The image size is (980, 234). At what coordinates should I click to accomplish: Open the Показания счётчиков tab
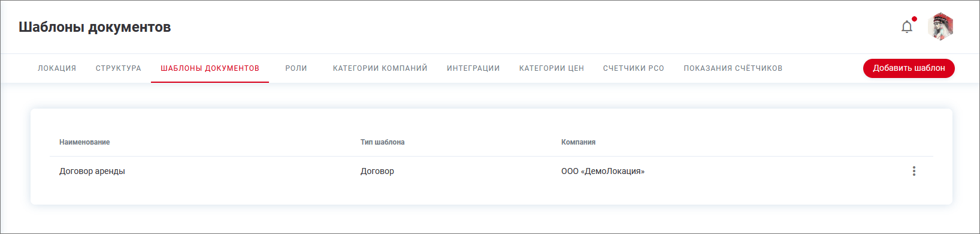tap(733, 68)
